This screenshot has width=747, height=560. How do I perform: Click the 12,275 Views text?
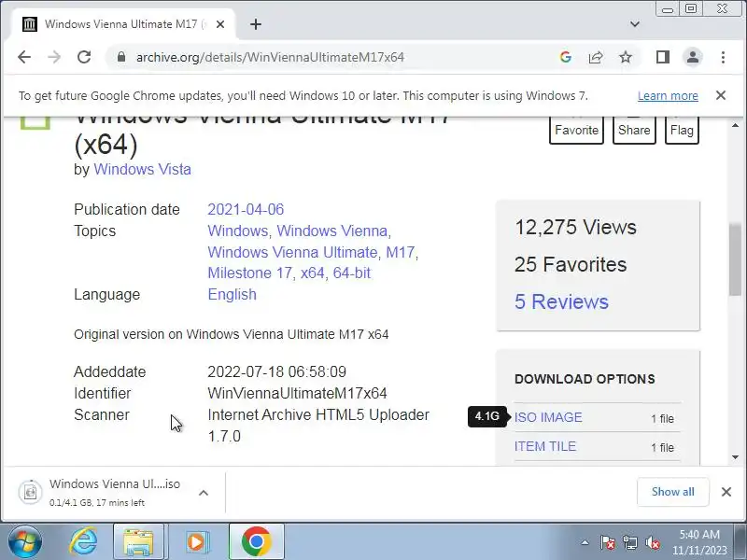tap(575, 227)
